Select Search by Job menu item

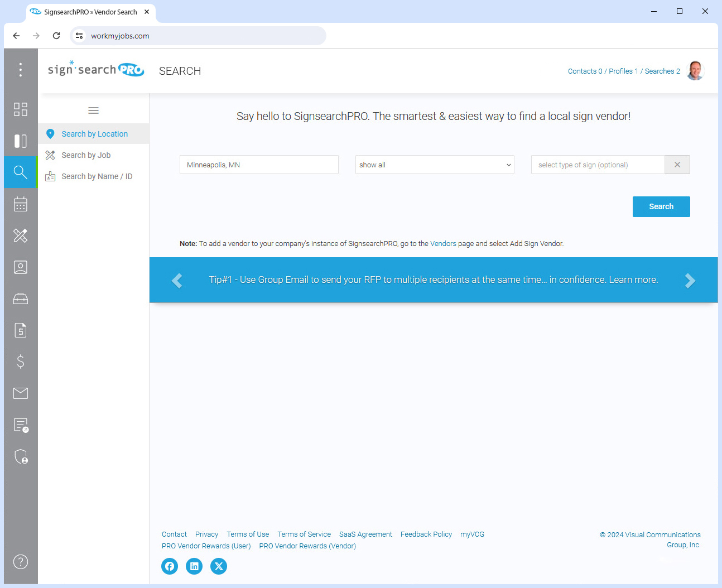pyautogui.click(x=94, y=155)
